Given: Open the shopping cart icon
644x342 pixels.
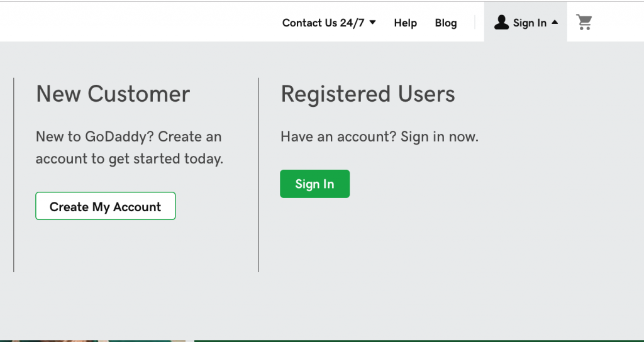Looking at the screenshot, I should click(x=584, y=22).
